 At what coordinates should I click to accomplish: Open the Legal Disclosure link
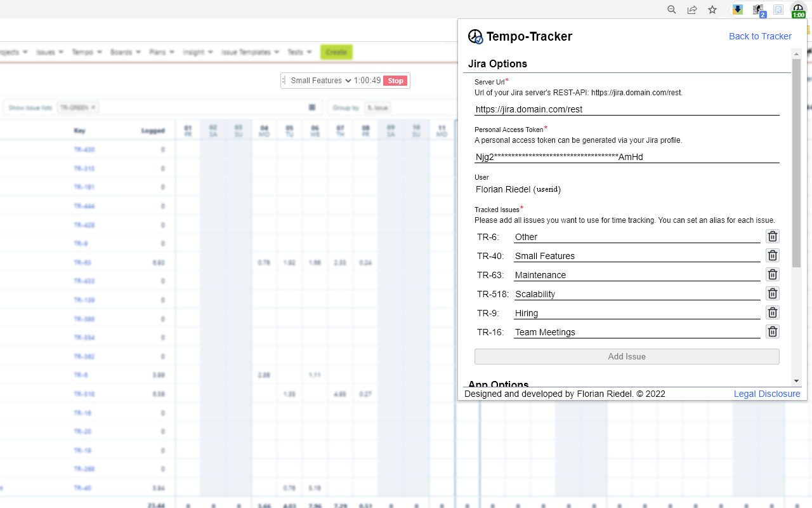(767, 394)
